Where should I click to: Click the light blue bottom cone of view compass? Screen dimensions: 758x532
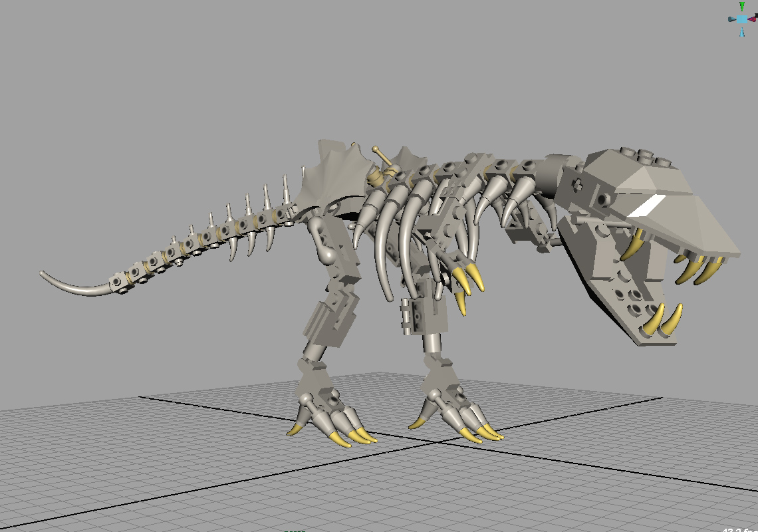(742, 32)
